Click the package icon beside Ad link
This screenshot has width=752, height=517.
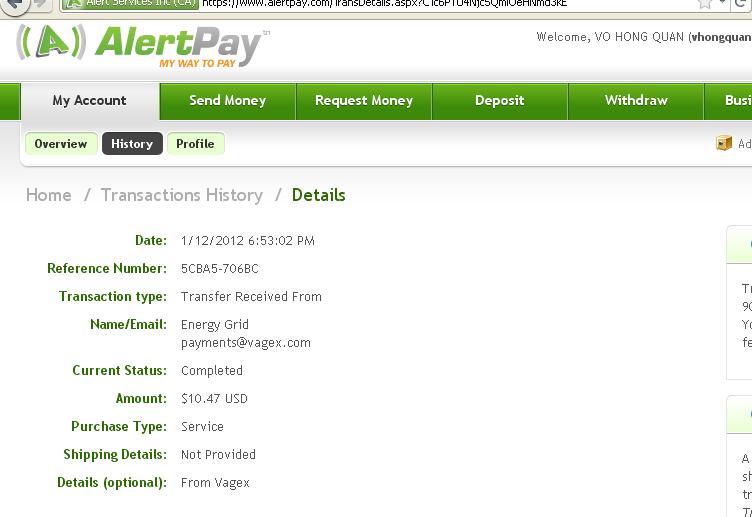point(724,143)
